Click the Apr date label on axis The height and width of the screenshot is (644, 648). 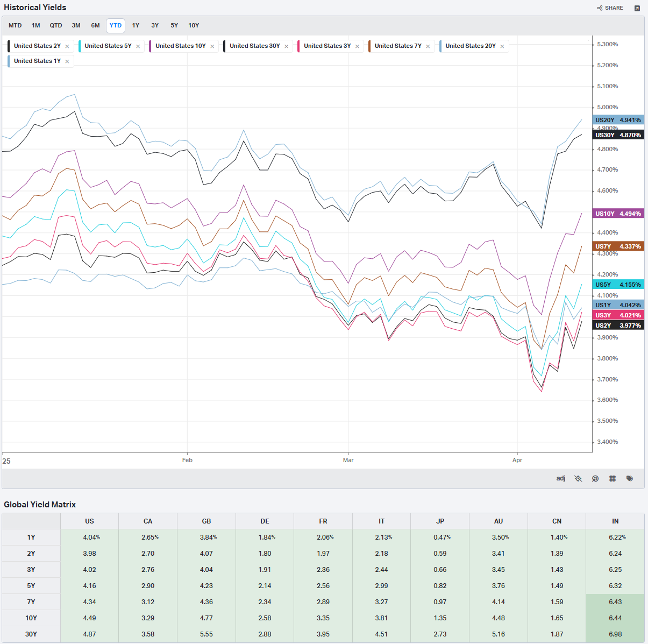pyautogui.click(x=517, y=460)
